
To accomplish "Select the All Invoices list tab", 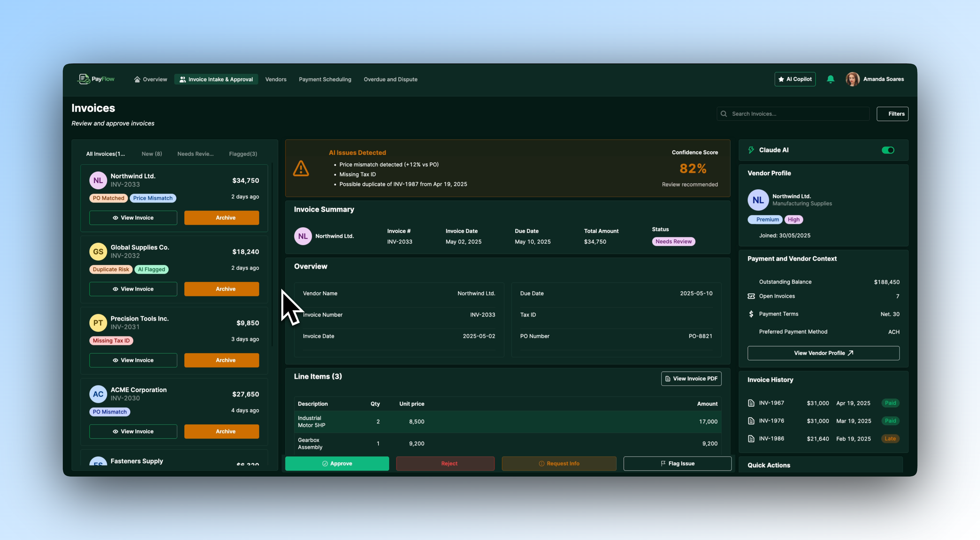I will pos(105,154).
